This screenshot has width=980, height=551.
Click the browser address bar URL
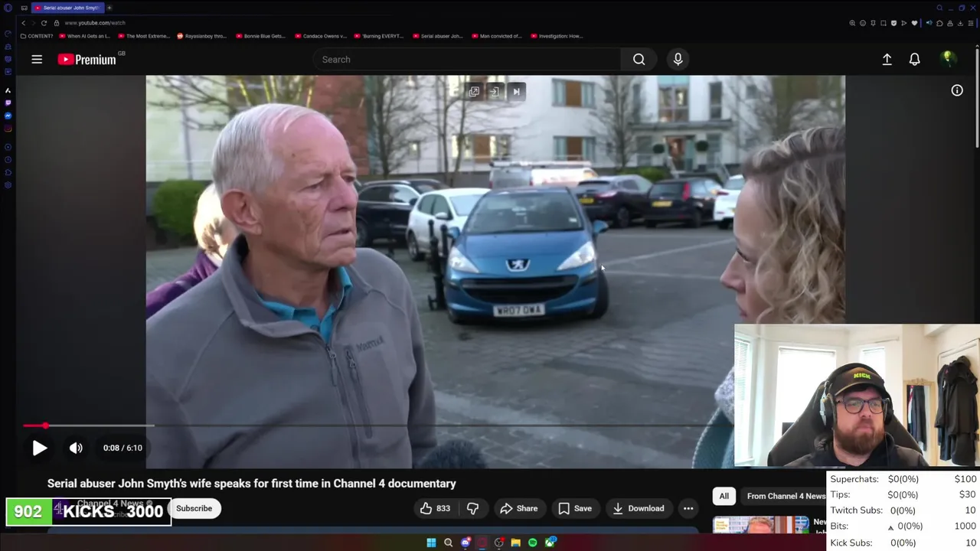point(95,23)
